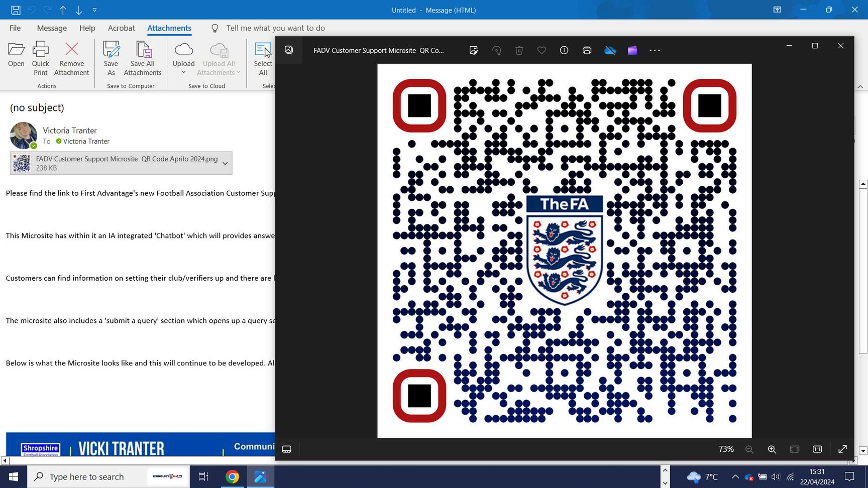
Task: Toggle the filmstrip in the Photos viewer
Action: 287,449
